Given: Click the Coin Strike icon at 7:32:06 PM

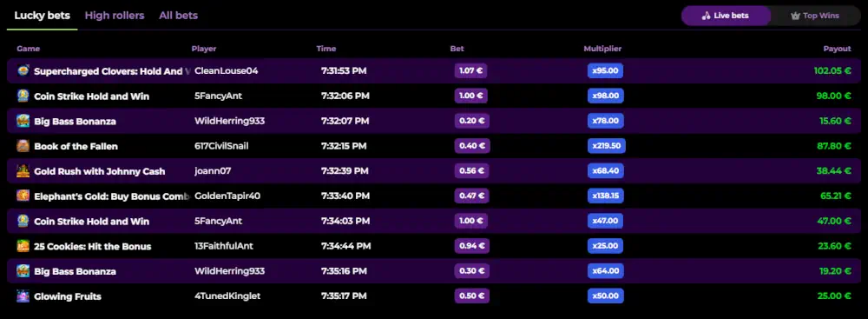Looking at the screenshot, I should pos(23,96).
